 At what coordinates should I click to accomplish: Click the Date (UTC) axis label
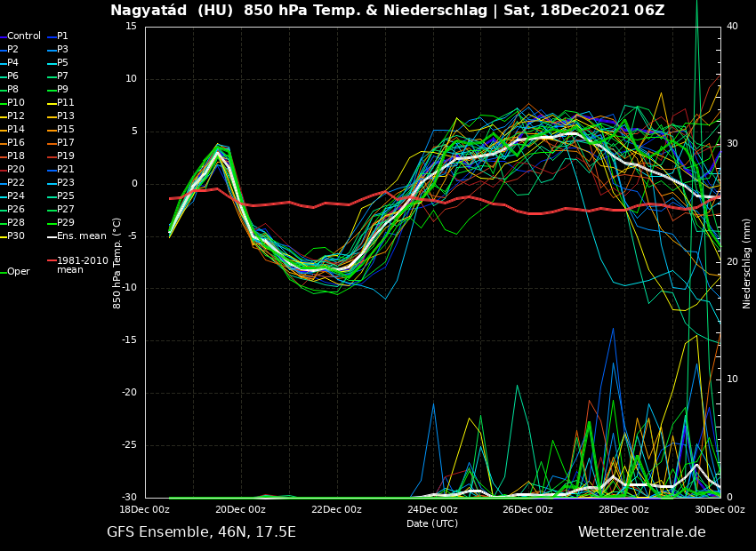[432, 523]
